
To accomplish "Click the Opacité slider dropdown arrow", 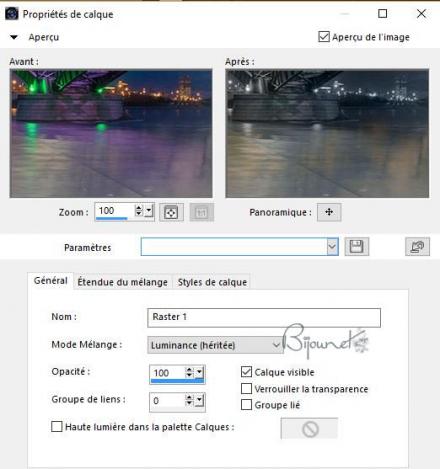I will point(199,372).
